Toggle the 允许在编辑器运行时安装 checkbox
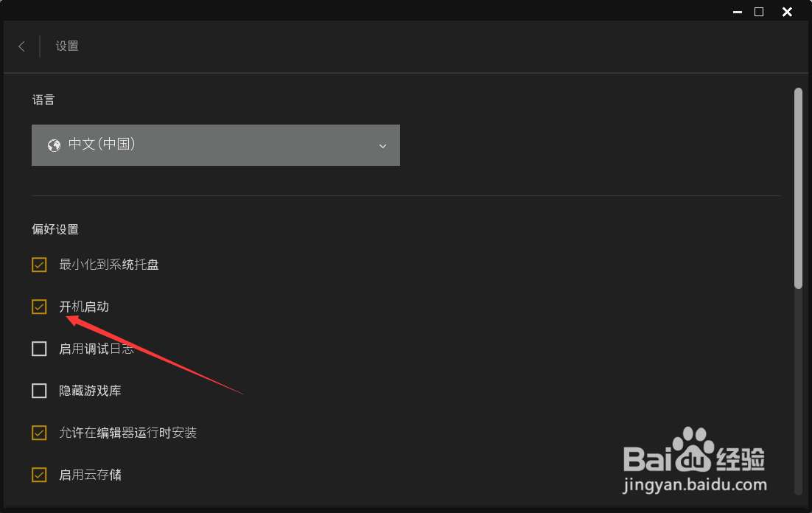The image size is (812, 513). click(x=39, y=433)
